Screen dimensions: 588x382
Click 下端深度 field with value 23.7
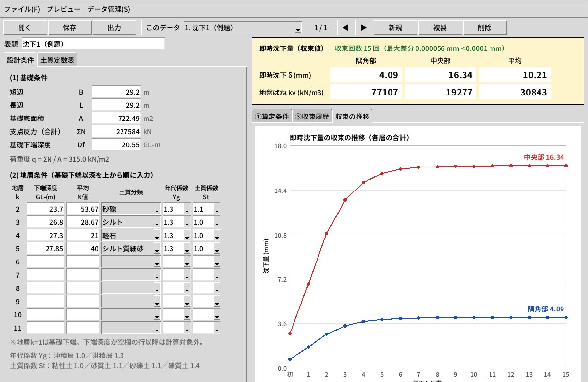(x=46, y=209)
